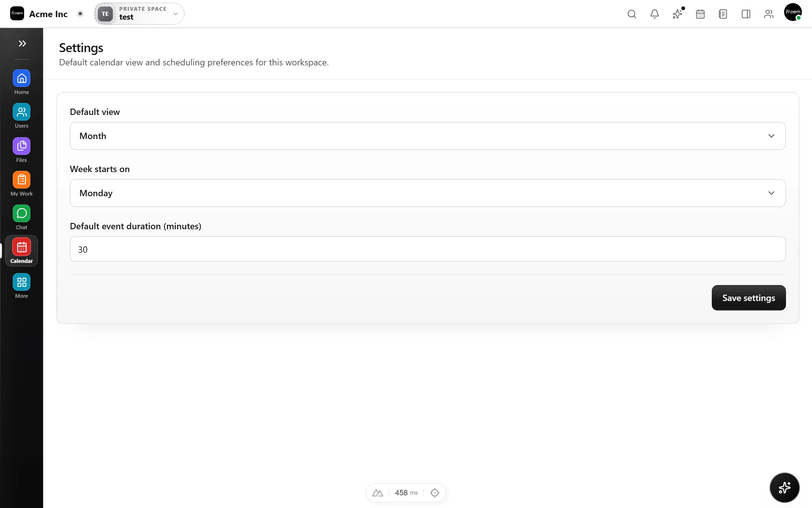Open the Default view Month dropdown
This screenshot has height=508, width=812.
tap(428, 136)
